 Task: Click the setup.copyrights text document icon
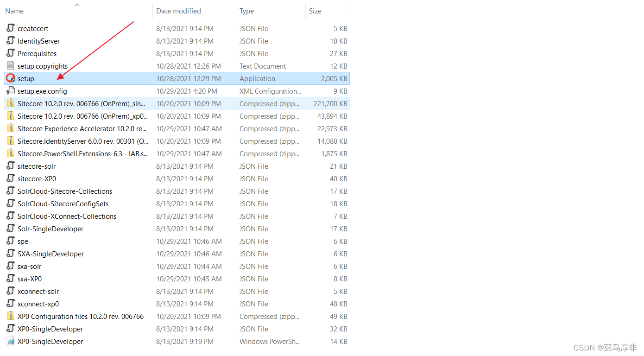point(11,66)
